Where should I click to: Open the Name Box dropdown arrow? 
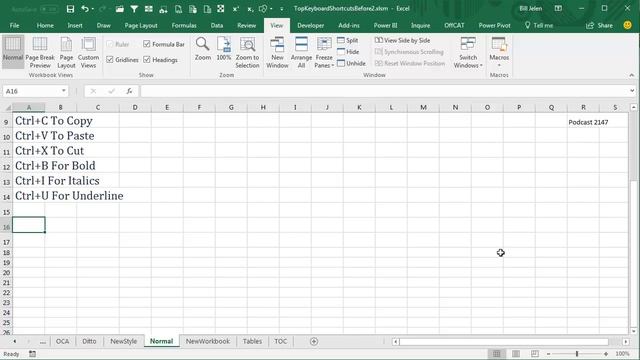coord(64,91)
